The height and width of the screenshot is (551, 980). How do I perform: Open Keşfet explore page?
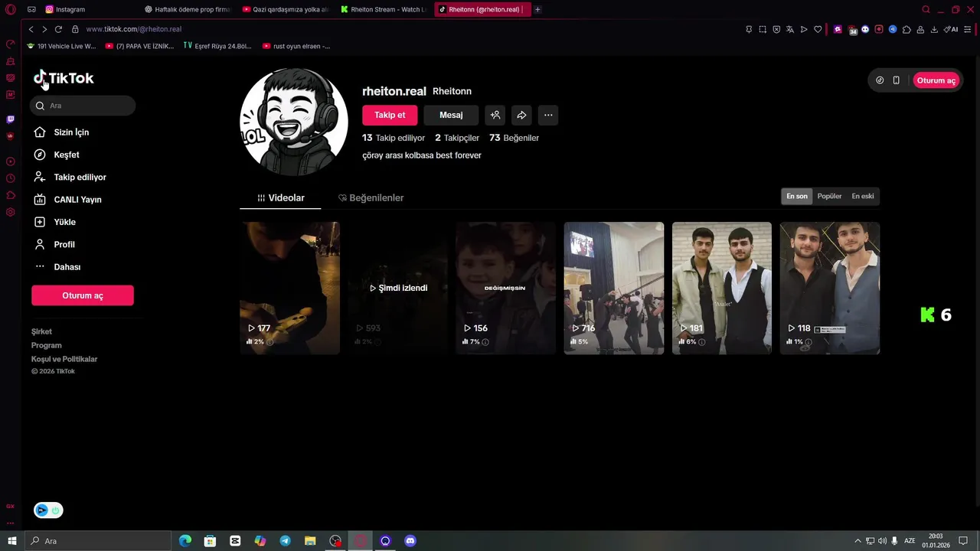(57, 155)
